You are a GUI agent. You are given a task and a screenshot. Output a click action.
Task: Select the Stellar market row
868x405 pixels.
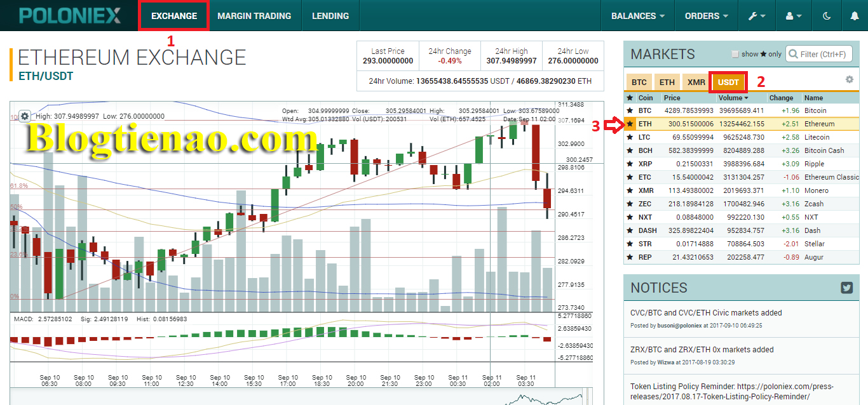coord(742,244)
